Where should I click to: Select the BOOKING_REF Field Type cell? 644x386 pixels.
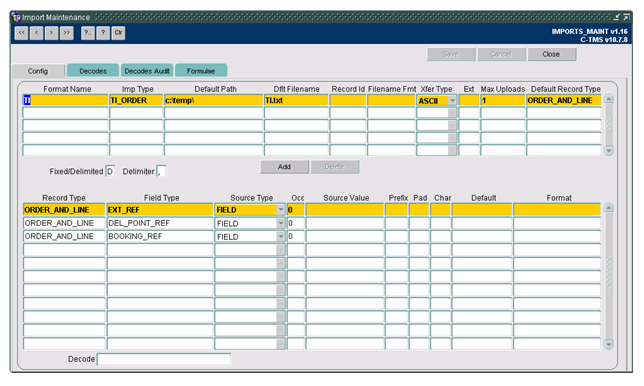[x=160, y=236]
